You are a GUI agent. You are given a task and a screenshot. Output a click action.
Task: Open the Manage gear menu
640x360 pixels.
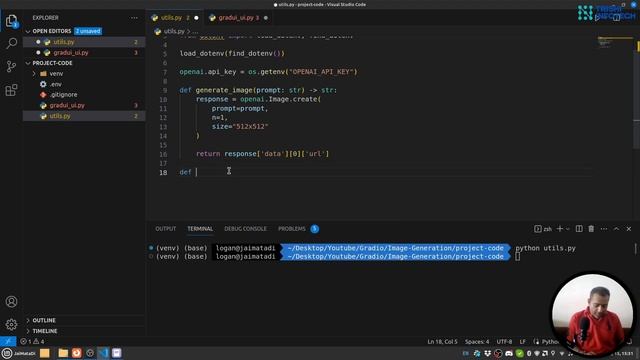point(11,324)
